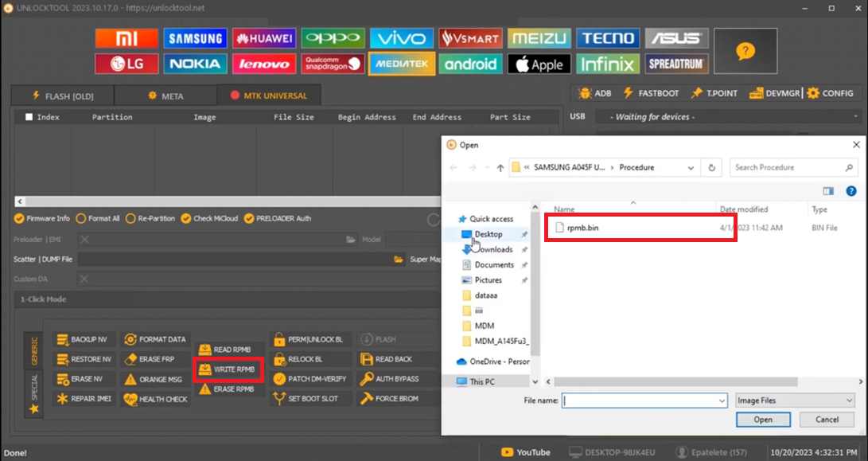Image resolution: width=868 pixels, height=461 pixels.
Task: Select This PC in navigation pane
Action: [481, 381]
